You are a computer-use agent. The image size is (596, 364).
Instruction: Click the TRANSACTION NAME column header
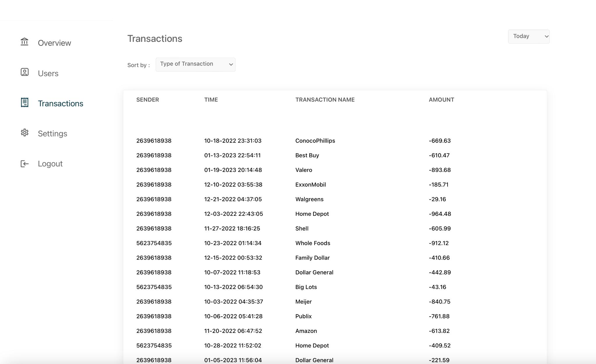coord(325,100)
